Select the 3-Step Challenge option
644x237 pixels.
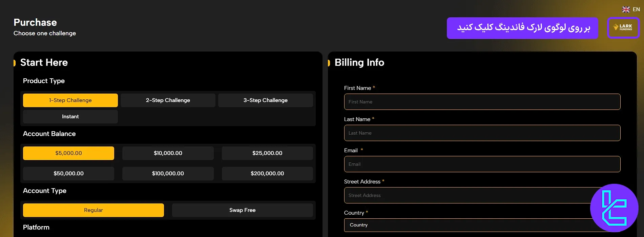[265, 100]
